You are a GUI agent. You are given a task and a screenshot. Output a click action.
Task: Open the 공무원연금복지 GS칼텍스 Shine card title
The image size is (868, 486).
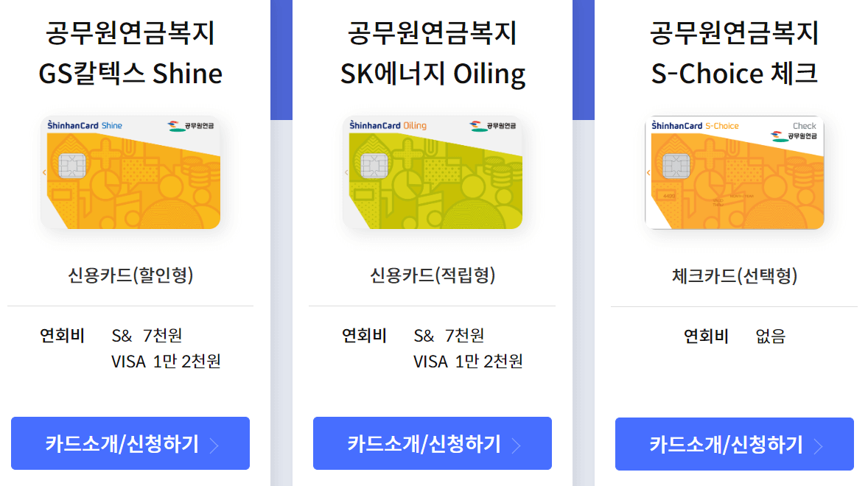130,53
